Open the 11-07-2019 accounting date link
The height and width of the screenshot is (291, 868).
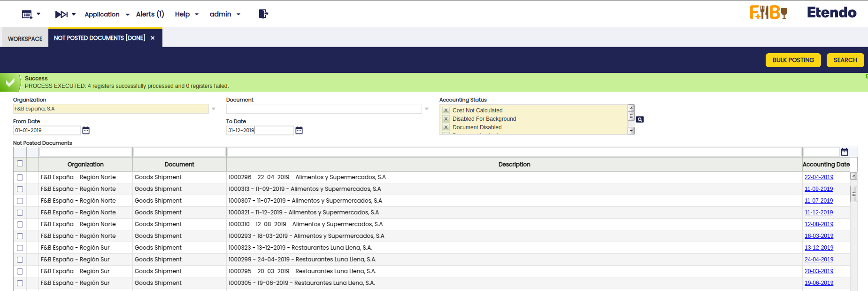pos(819,201)
